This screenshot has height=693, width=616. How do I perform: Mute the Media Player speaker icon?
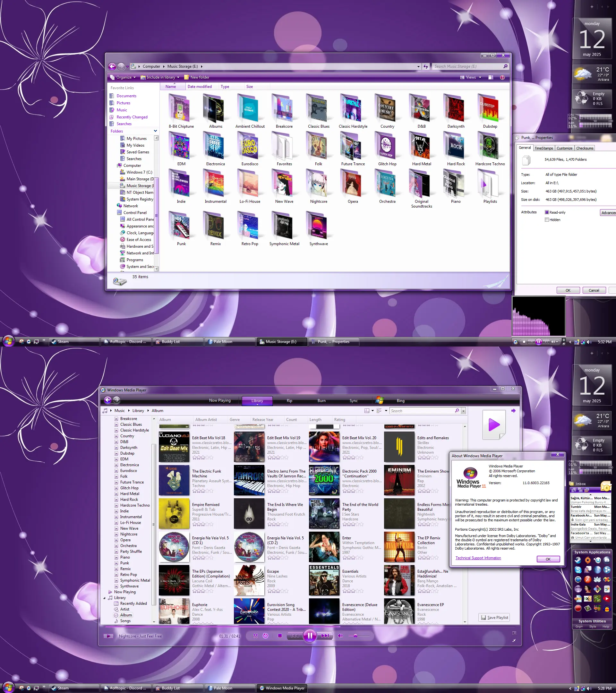pyautogui.click(x=340, y=636)
